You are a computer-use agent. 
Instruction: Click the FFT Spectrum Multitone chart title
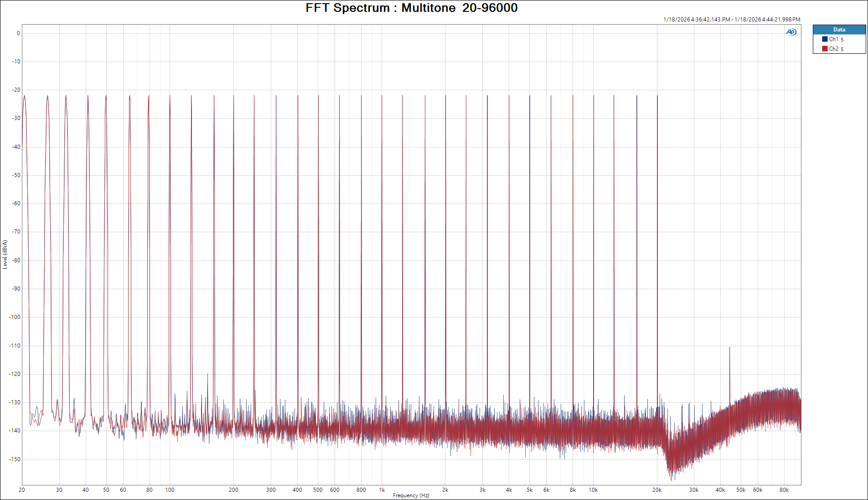(411, 8)
